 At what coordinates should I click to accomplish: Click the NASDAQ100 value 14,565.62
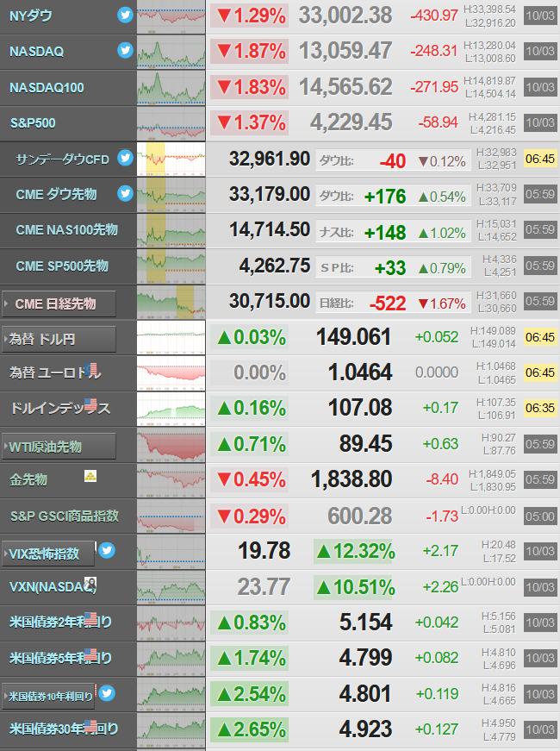coord(345,87)
